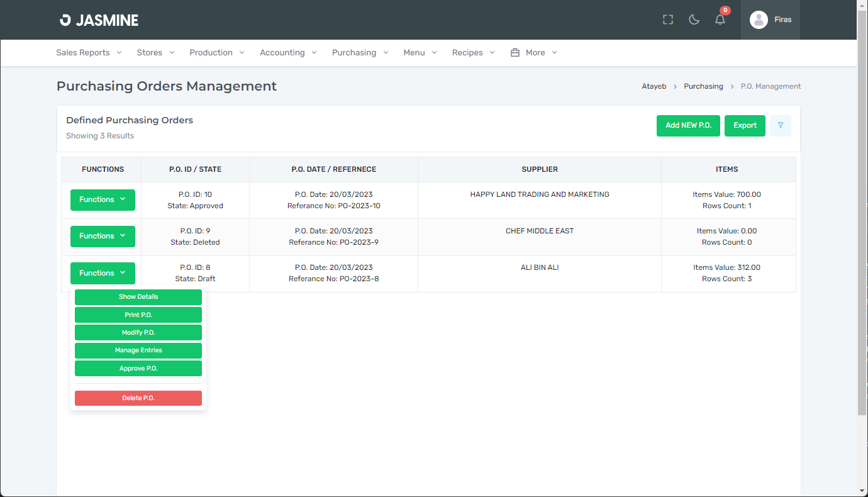Viewport: 868px width, 497px height.
Task: Click the JASMINE logo
Action: pyautogui.click(x=99, y=20)
